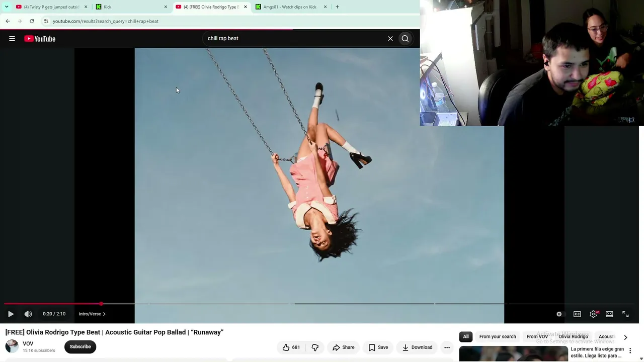Focus the browser address bar URL
Viewport: 644px width, 362px height.
[106, 21]
